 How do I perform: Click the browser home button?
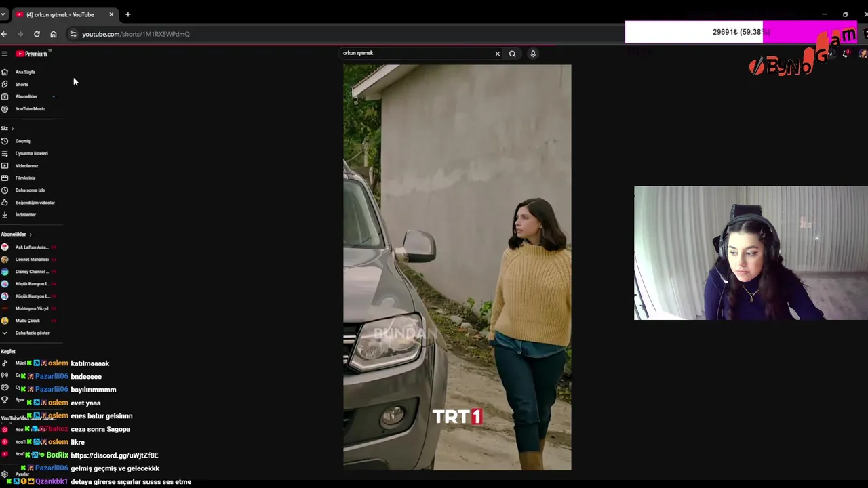54,34
